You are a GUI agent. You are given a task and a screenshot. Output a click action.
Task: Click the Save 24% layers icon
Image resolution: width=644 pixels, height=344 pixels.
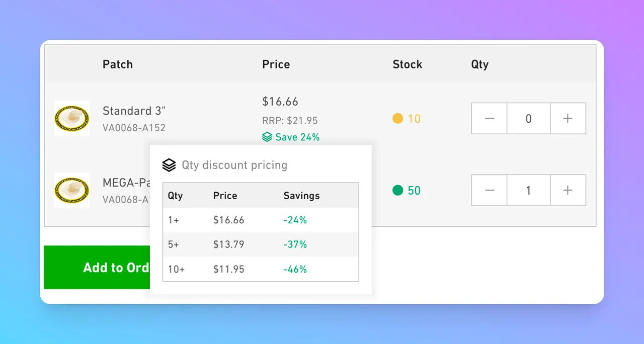point(266,136)
